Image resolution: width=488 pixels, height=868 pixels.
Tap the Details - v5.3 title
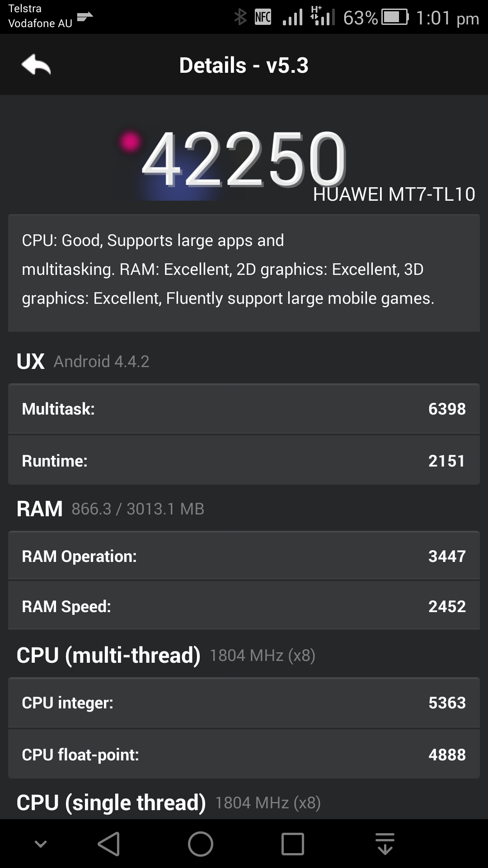coord(244,65)
